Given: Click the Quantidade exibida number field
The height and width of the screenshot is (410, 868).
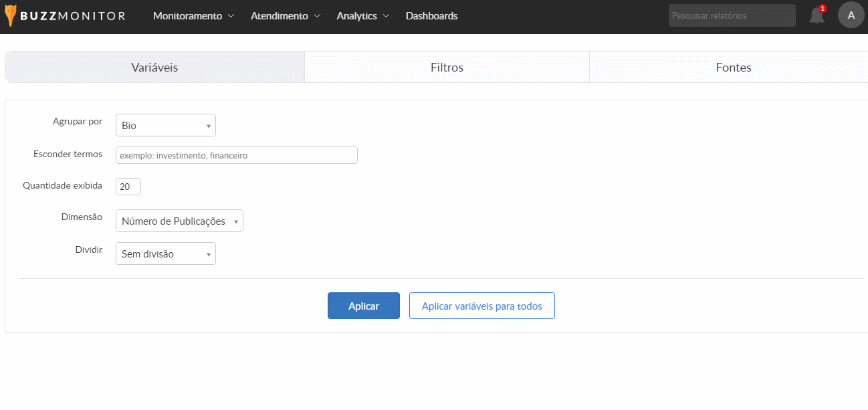Looking at the screenshot, I should (128, 187).
